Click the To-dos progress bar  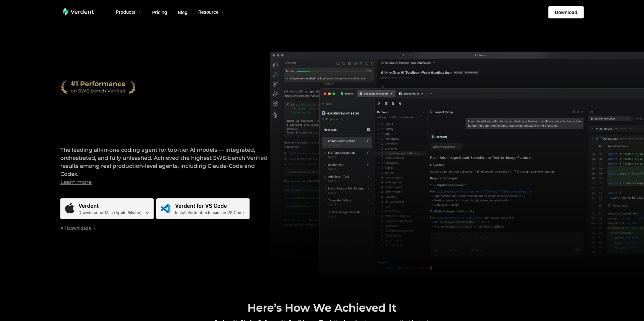(x=330, y=71)
